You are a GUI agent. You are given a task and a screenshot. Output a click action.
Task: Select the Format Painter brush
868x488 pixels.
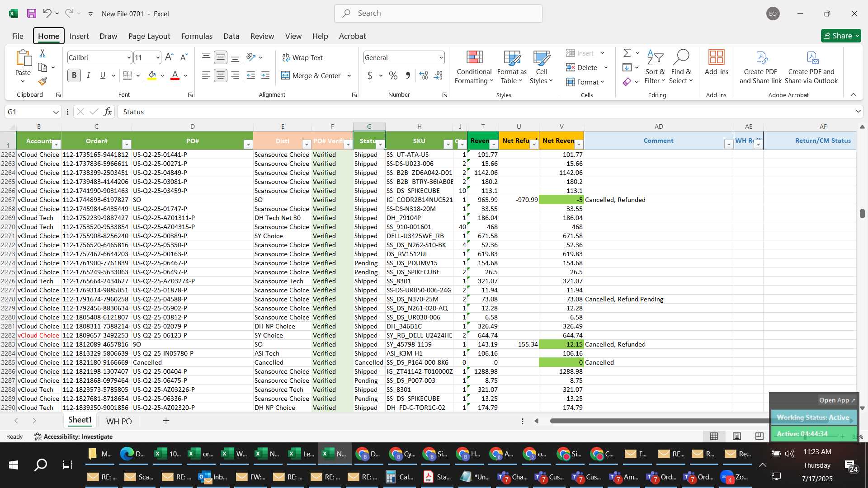42,81
